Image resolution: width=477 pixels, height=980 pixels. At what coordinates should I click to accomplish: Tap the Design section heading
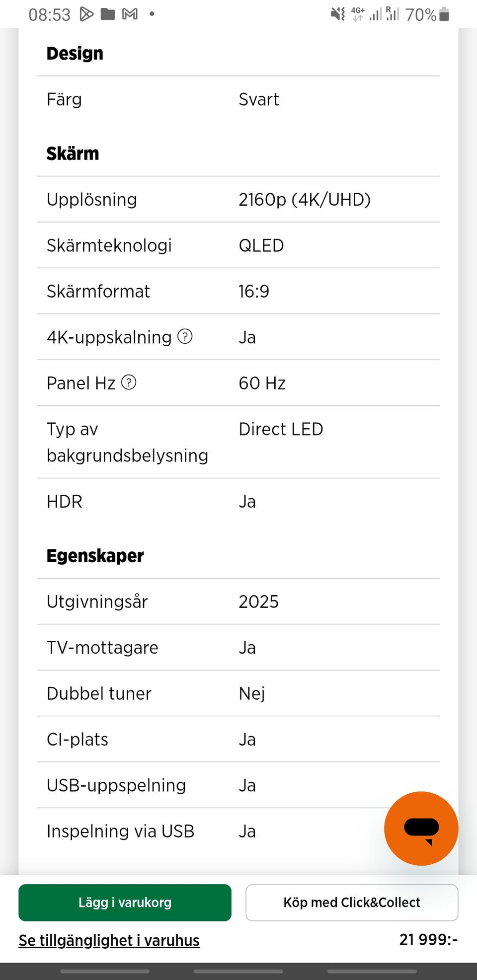(75, 53)
